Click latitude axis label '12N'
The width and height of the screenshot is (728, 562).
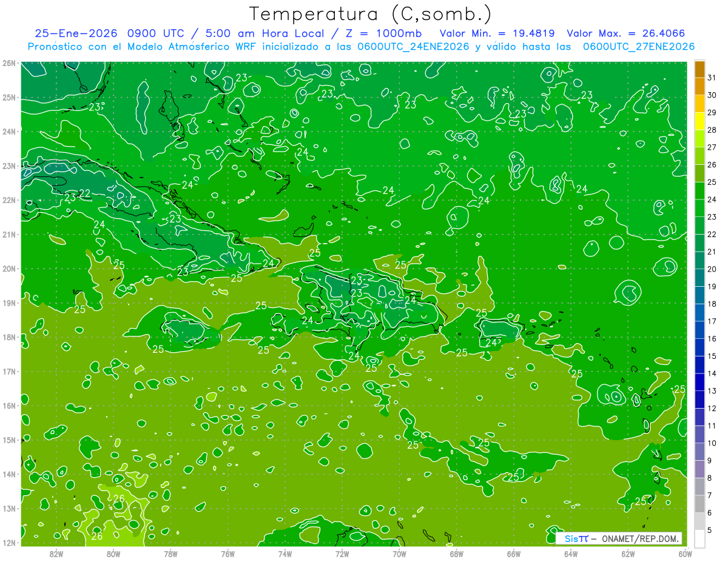tap(8, 543)
